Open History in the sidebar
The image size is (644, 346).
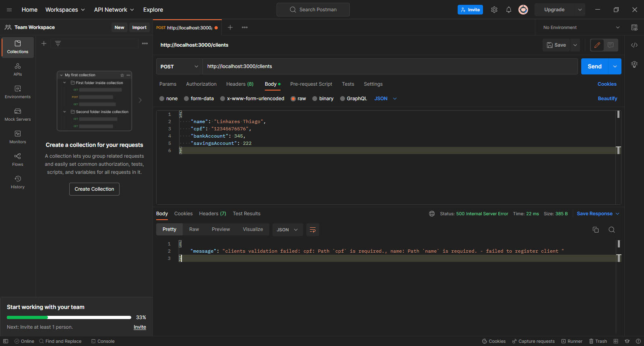(18, 182)
